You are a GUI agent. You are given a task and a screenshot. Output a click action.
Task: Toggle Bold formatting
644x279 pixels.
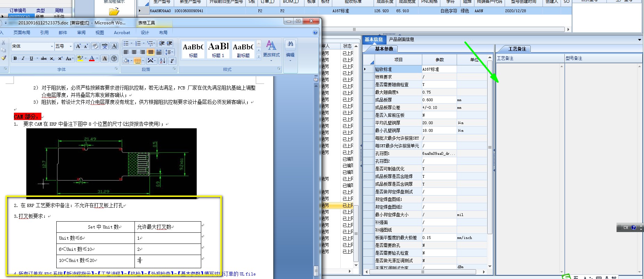(x=15, y=58)
